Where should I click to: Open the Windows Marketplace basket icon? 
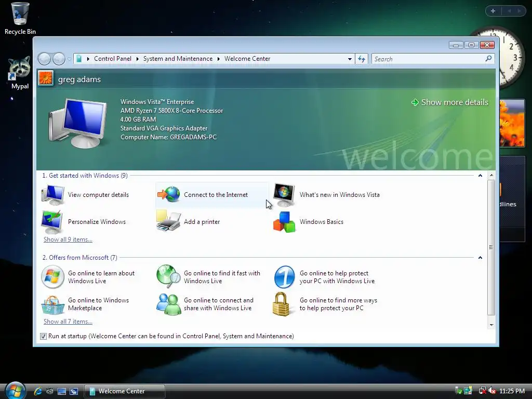(x=52, y=304)
